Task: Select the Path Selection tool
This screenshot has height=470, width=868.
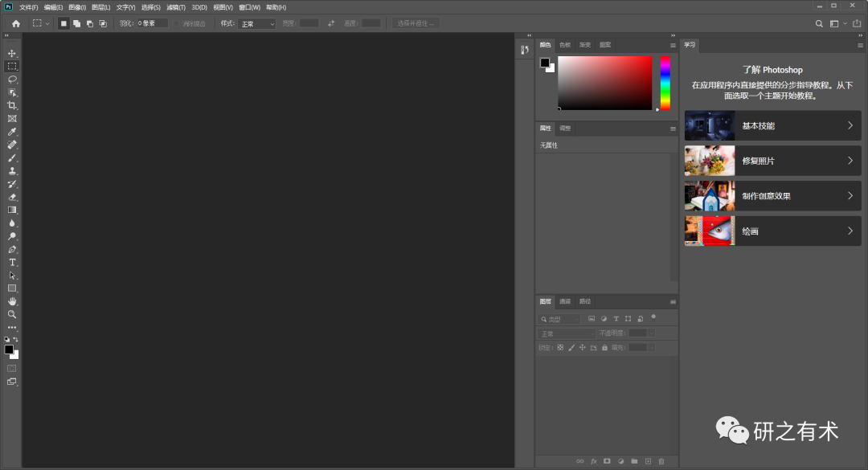Action: [11, 275]
